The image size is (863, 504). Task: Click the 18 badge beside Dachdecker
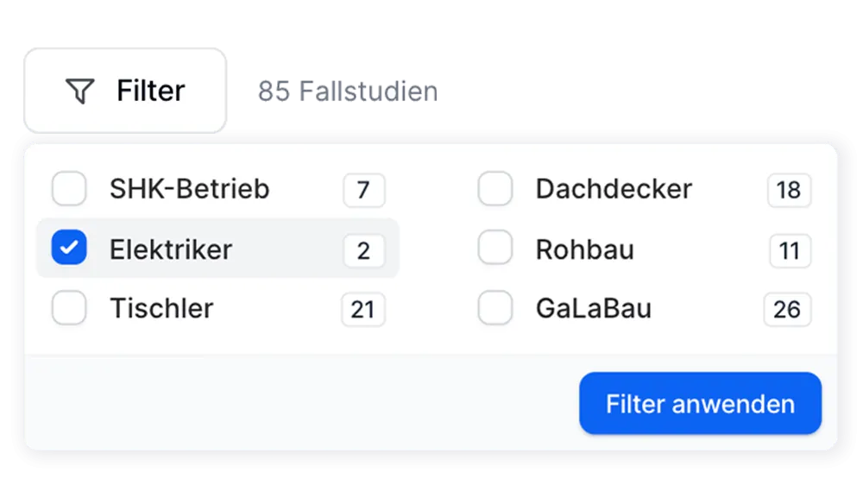tap(789, 190)
